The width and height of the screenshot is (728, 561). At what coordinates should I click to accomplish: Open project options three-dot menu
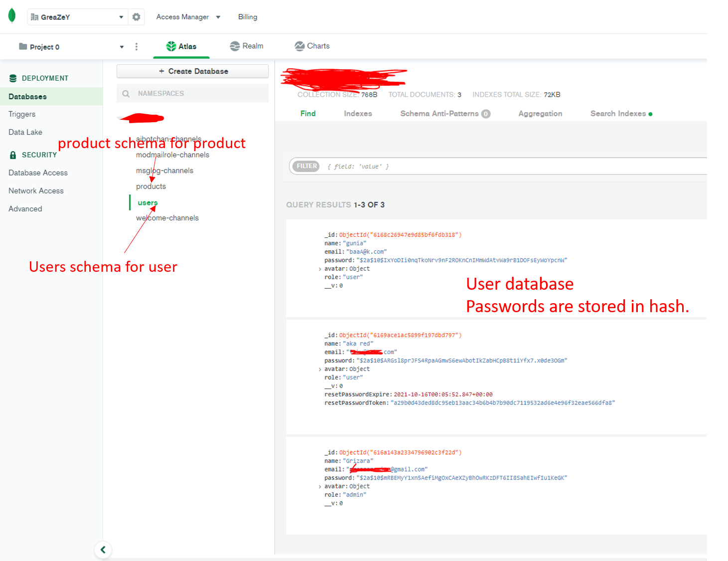point(137,47)
